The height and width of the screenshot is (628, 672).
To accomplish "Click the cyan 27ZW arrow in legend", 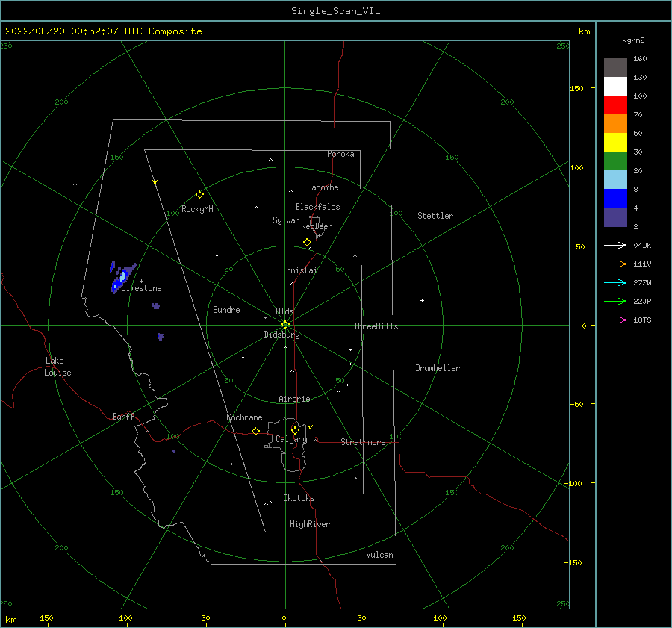I will [x=615, y=282].
